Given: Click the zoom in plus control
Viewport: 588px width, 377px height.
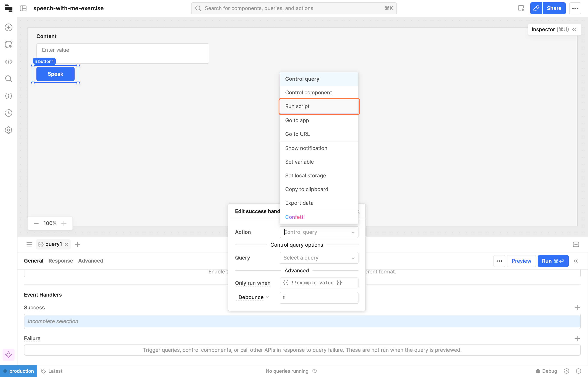Looking at the screenshot, I should point(64,223).
